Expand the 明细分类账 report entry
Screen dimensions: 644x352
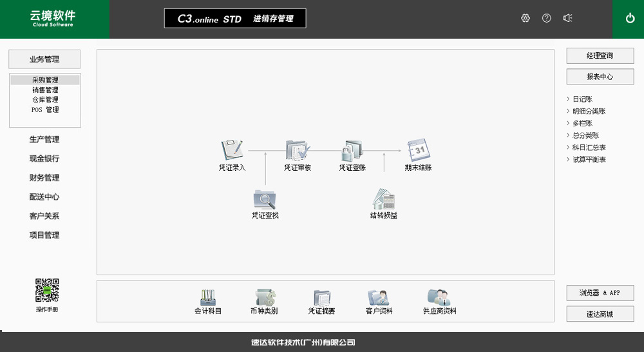(589, 111)
